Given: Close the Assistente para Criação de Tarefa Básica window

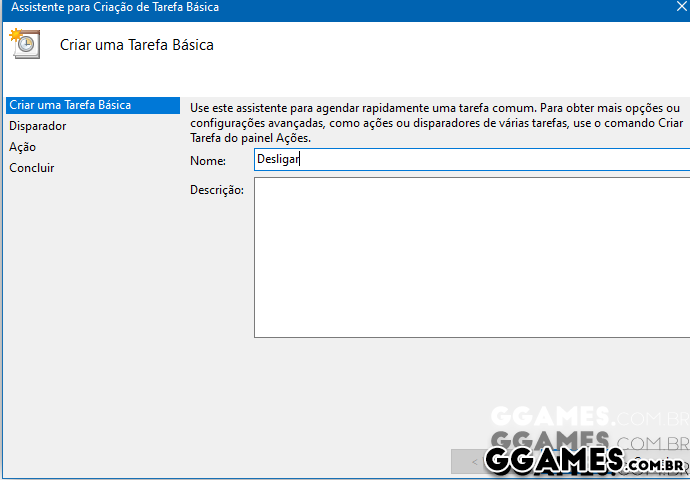Looking at the screenshot, I should coord(681,7).
